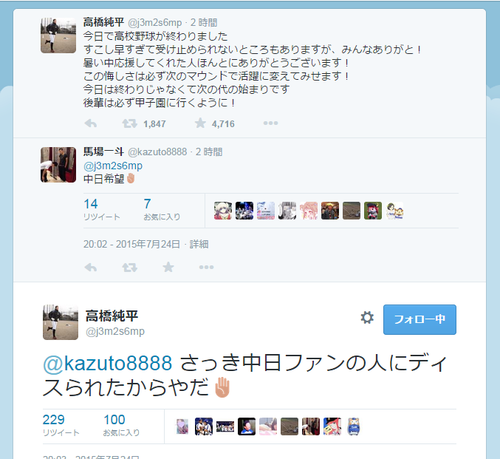Retweet 馬場一斗's 中日希望 tweet
This screenshot has width=500, height=459.
coord(129,267)
